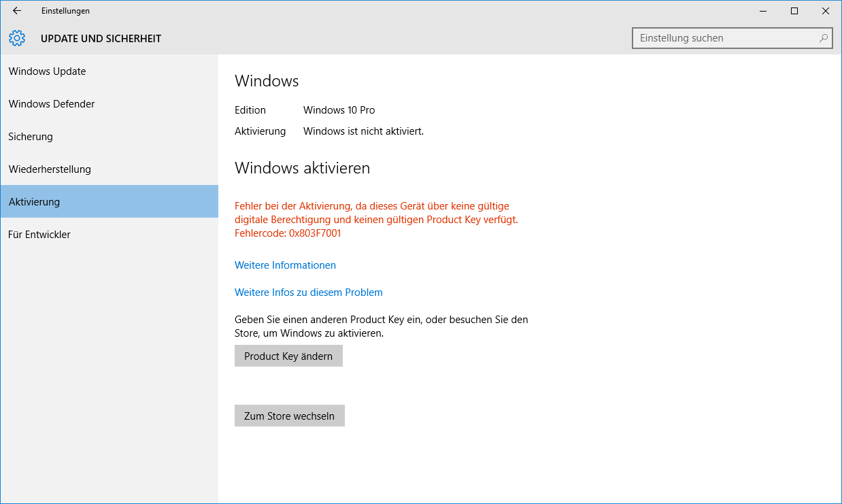Click the 'Einstellungen' window title
The width and height of the screenshot is (842, 504).
pos(65,11)
